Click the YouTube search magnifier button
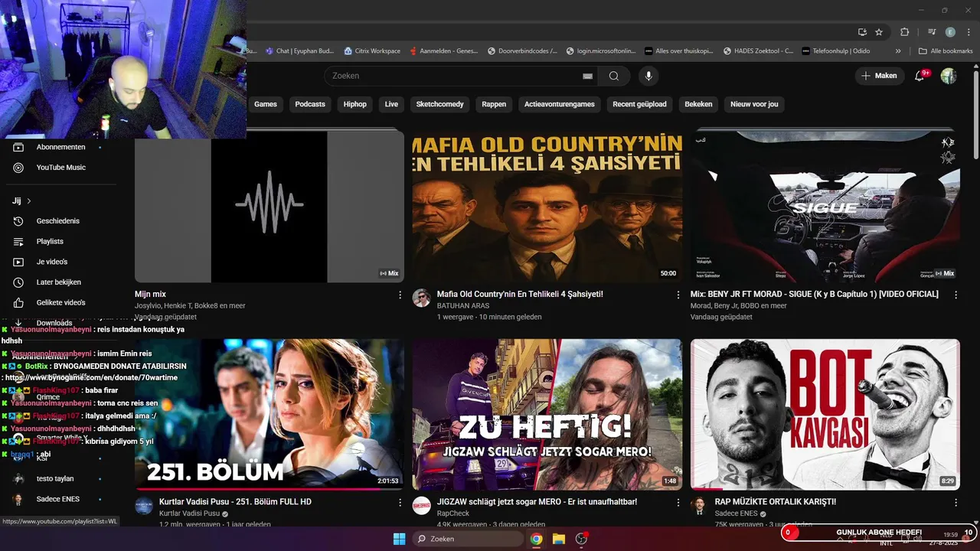980x551 pixels. (x=614, y=76)
